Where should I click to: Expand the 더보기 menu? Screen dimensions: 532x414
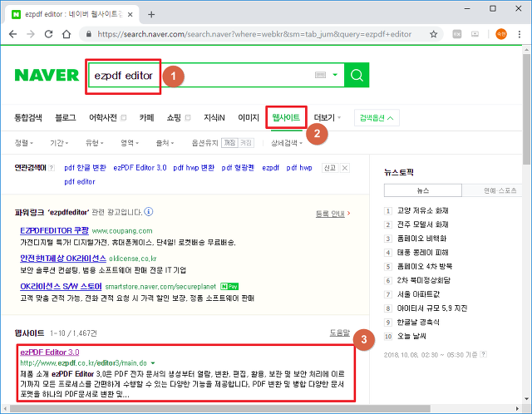(x=327, y=118)
